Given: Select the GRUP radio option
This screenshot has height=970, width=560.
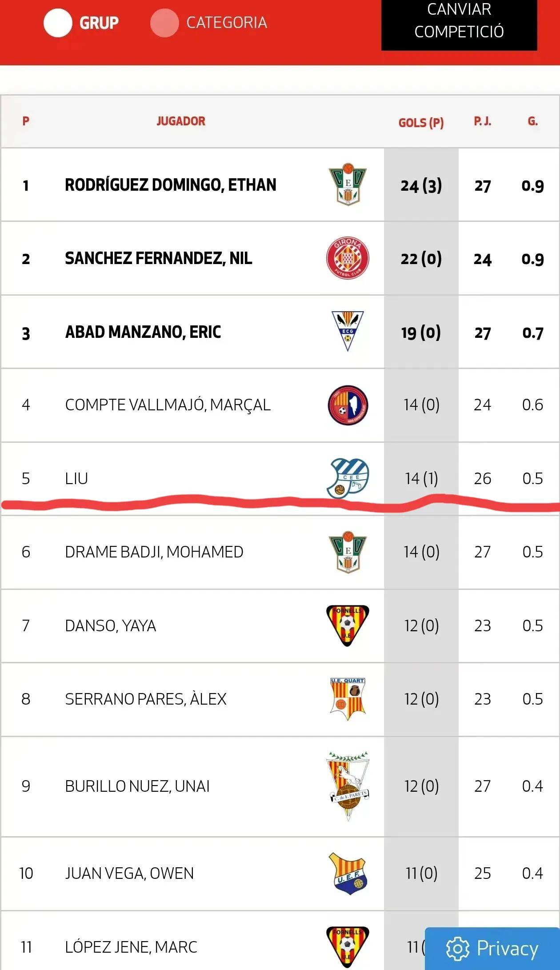Looking at the screenshot, I should (58, 23).
